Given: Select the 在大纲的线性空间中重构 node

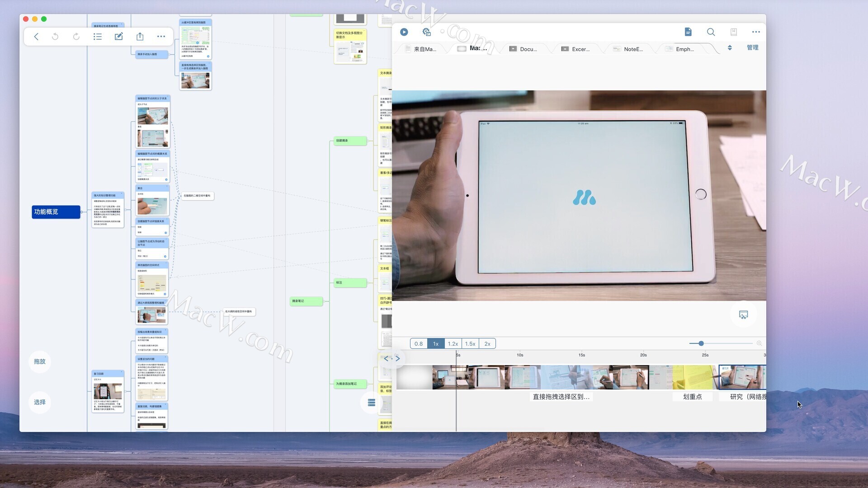Looking at the screenshot, I should click(x=239, y=311).
